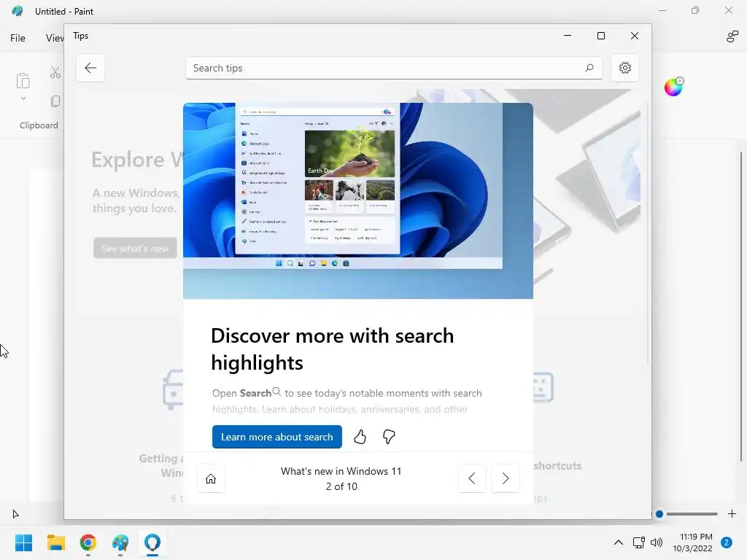Open Google Chrome from taskbar
Image resolution: width=747 pixels, height=560 pixels.
point(88,542)
